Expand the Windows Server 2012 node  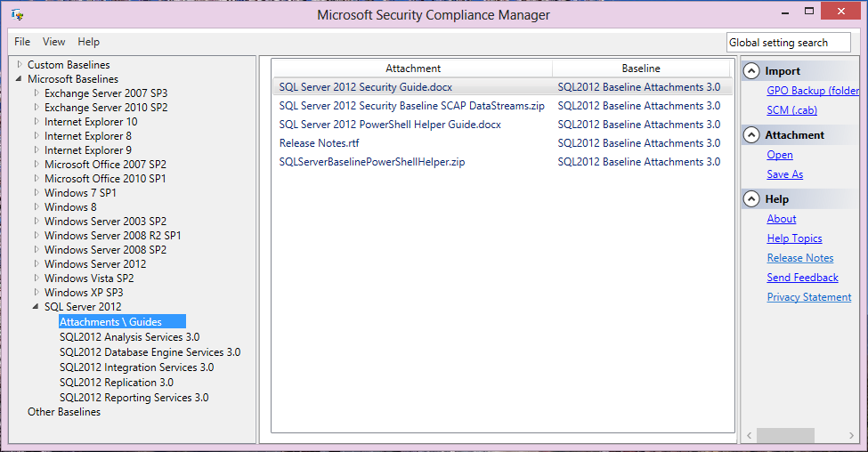(x=37, y=264)
